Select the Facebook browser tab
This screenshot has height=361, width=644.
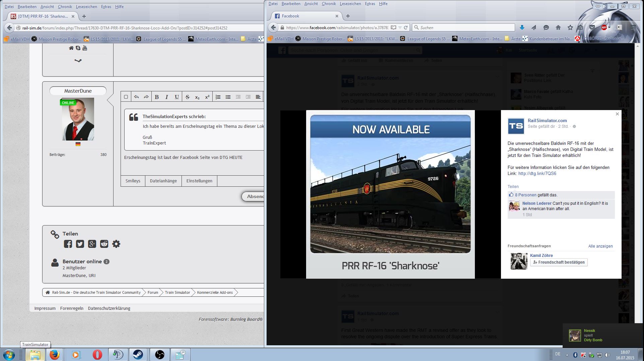[x=306, y=16]
